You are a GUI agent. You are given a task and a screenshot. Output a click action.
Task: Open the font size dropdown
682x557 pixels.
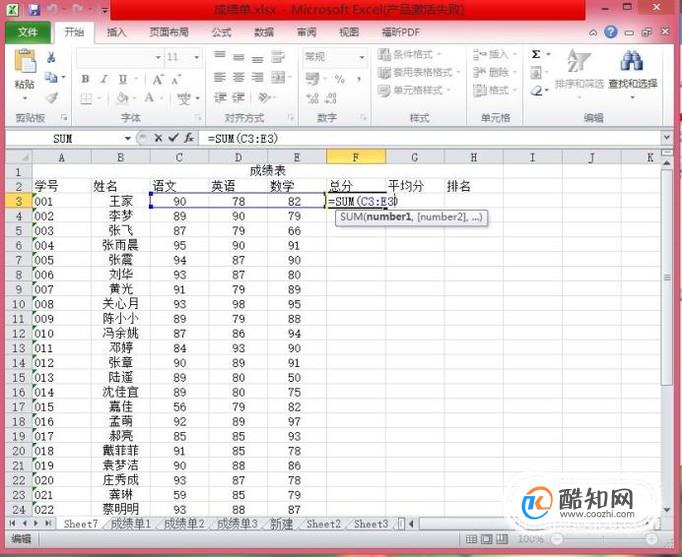[197, 57]
